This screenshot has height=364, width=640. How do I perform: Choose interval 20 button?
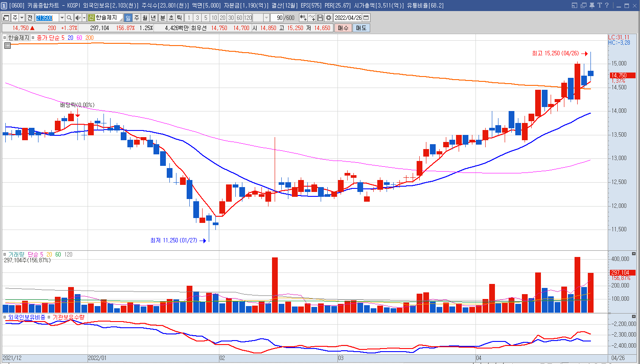tap(222, 18)
